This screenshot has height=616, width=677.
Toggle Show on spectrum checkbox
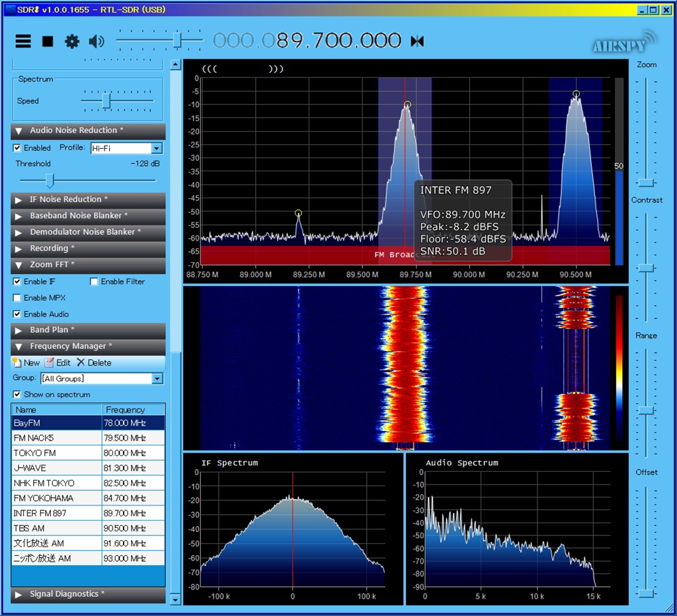[x=17, y=395]
